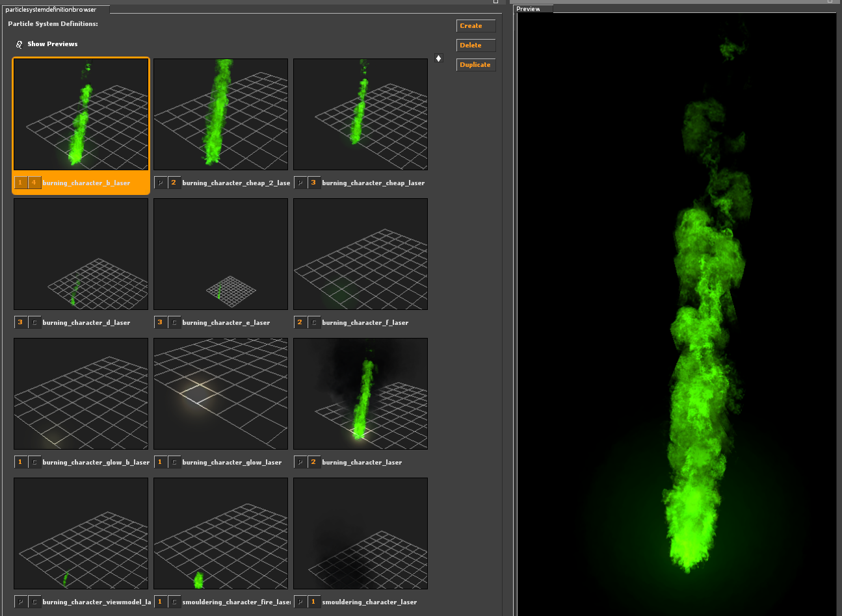This screenshot has height=616, width=842.
Task: Select the burning_character_e_laser thumbnail
Action: 220,254
